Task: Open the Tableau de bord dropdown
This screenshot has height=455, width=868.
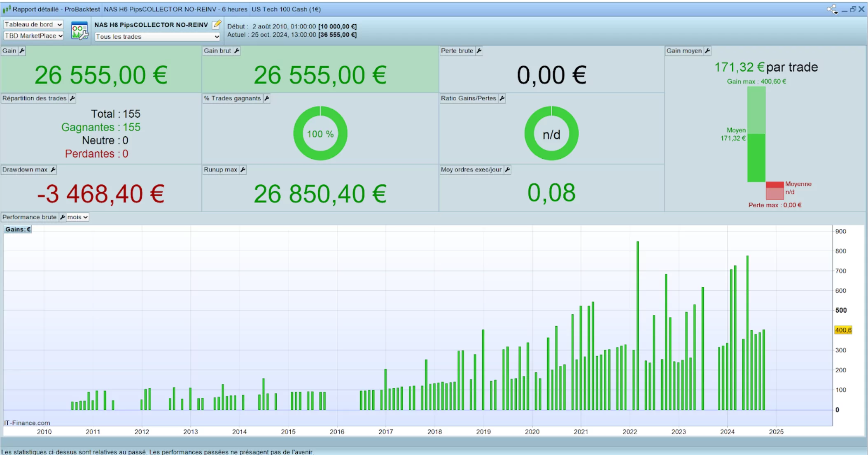Action: pyautogui.click(x=33, y=25)
